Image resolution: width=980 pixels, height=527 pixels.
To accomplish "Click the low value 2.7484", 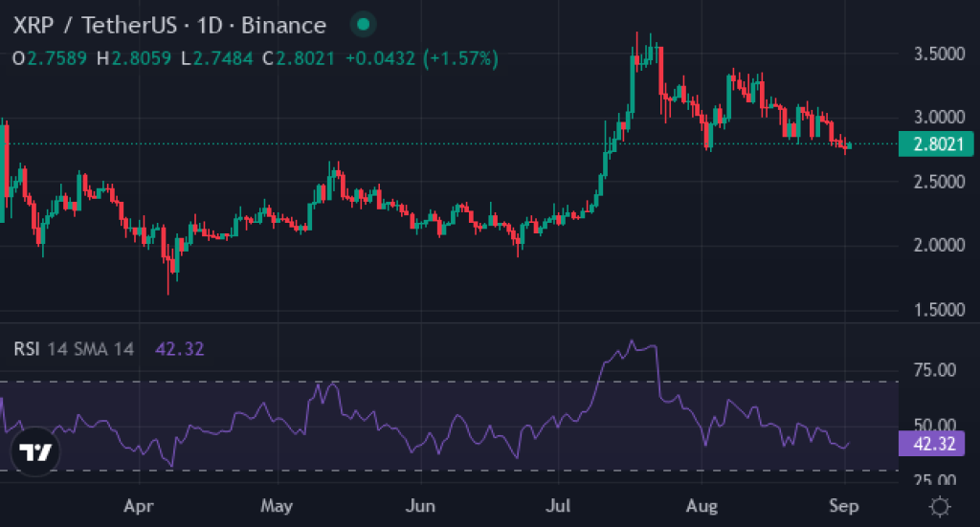I will (223, 58).
